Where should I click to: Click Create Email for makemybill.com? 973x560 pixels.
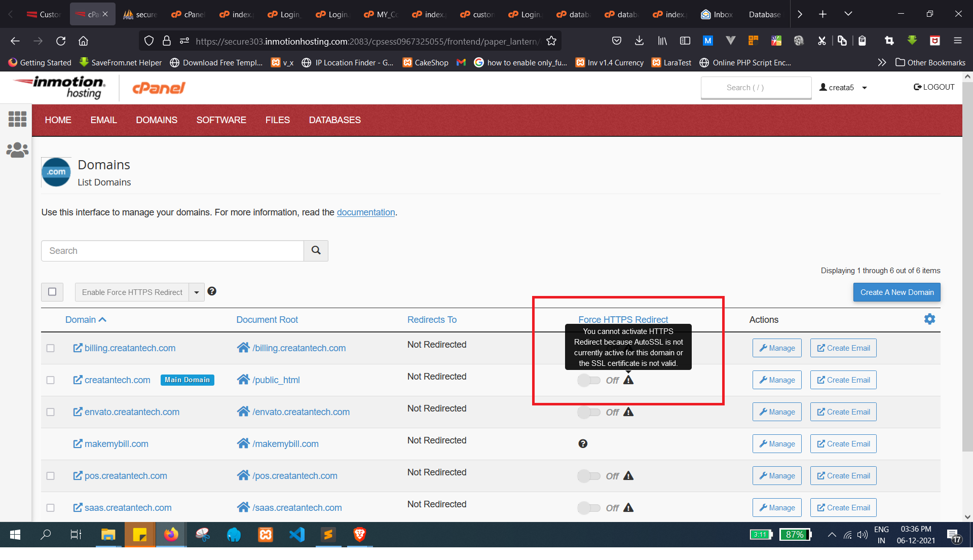843,444
